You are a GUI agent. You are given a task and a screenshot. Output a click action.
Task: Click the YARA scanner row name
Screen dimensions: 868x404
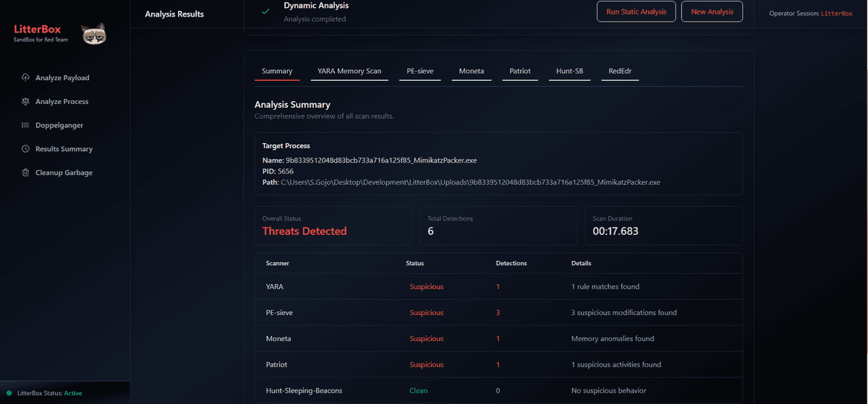pyautogui.click(x=275, y=287)
